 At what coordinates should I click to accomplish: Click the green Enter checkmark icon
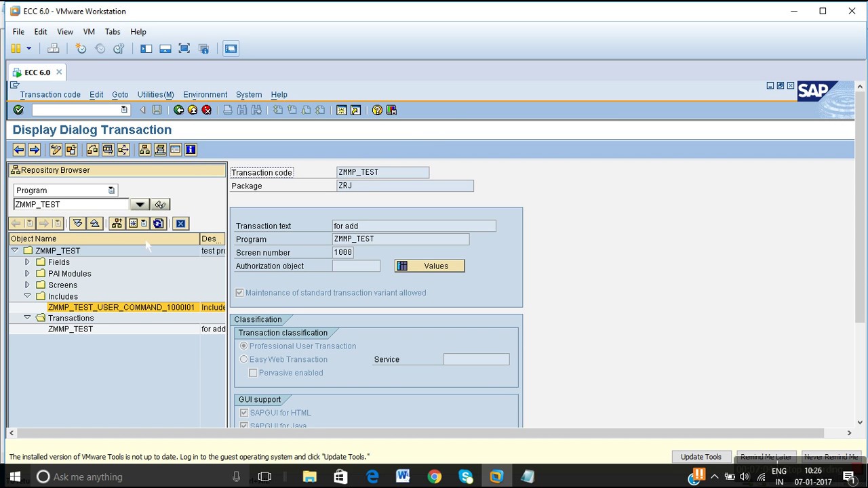[18, 110]
